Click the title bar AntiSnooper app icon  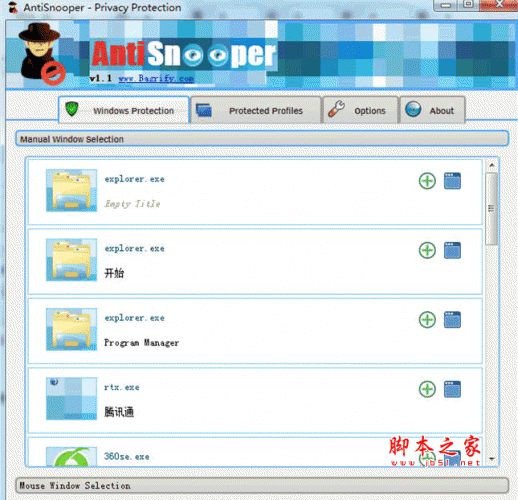pos(13,7)
